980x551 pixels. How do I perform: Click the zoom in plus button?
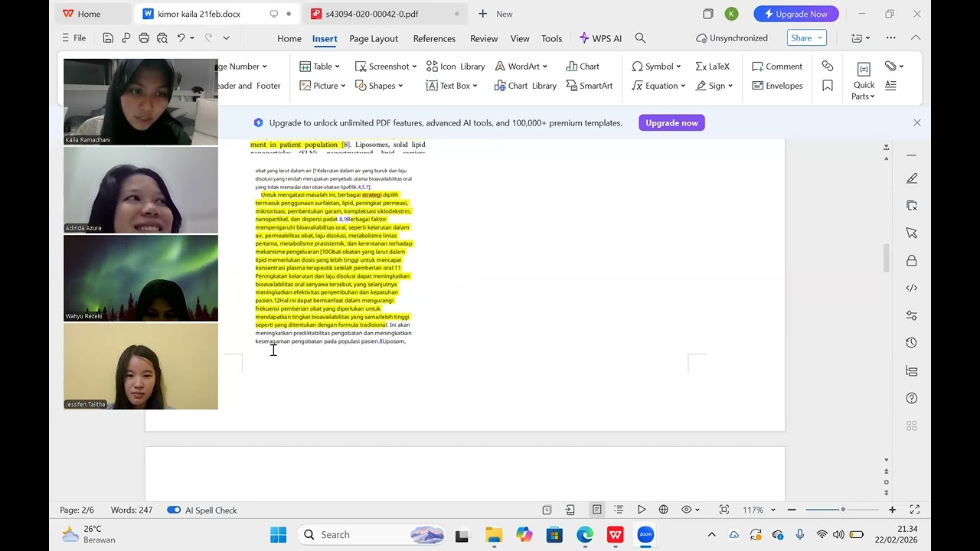[892, 510]
